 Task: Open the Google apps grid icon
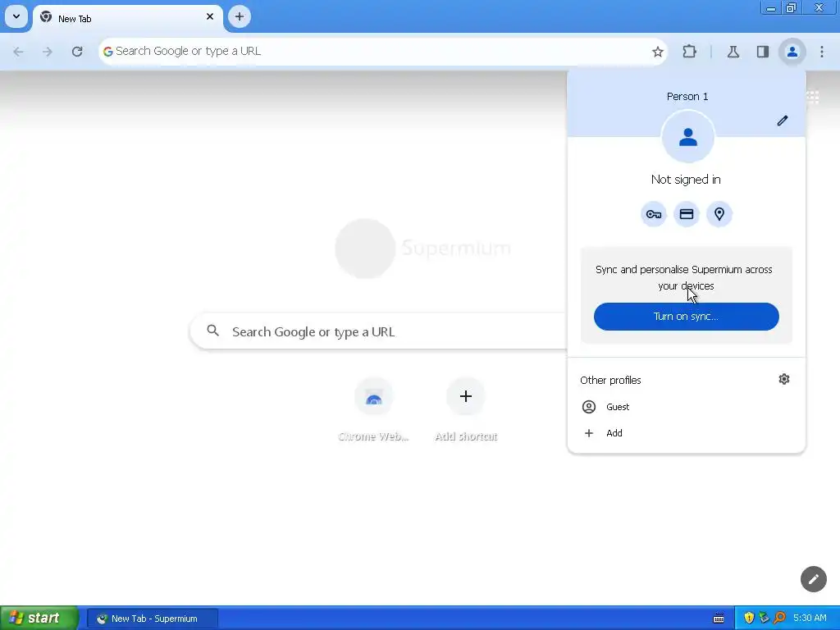click(x=813, y=97)
